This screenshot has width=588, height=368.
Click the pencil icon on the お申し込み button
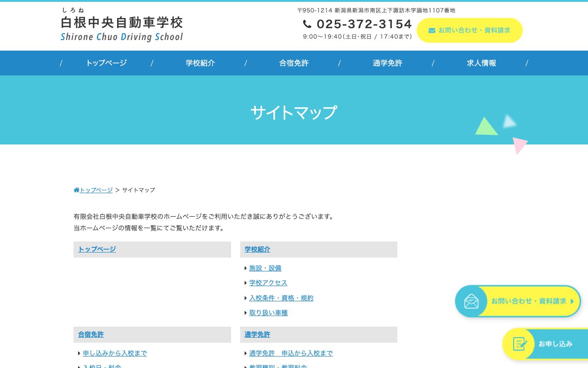(x=520, y=344)
